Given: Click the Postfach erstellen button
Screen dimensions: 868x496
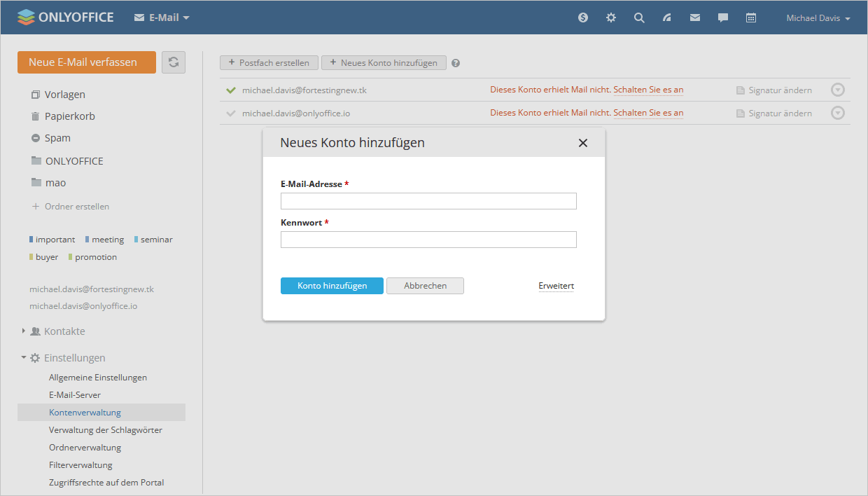Looking at the screenshot, I should (x=269, y=63).
